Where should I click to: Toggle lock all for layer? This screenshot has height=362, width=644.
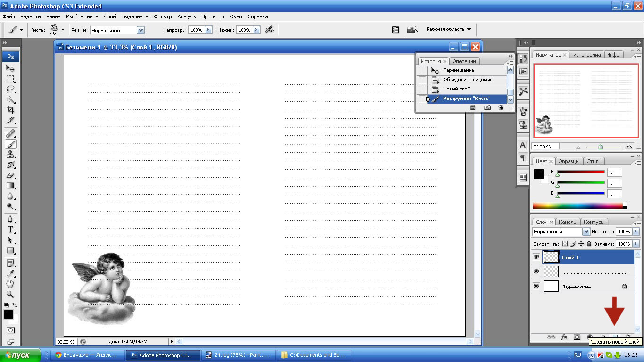point(589,244)
